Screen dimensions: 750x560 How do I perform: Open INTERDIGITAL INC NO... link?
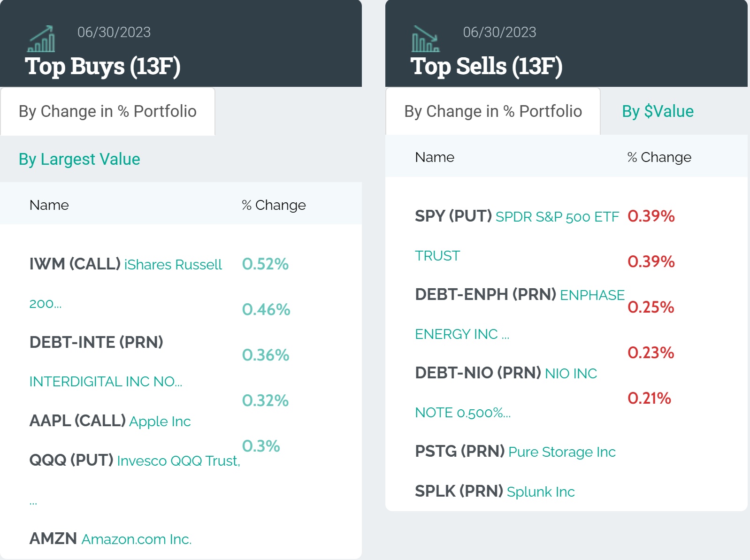pos(106,382)
